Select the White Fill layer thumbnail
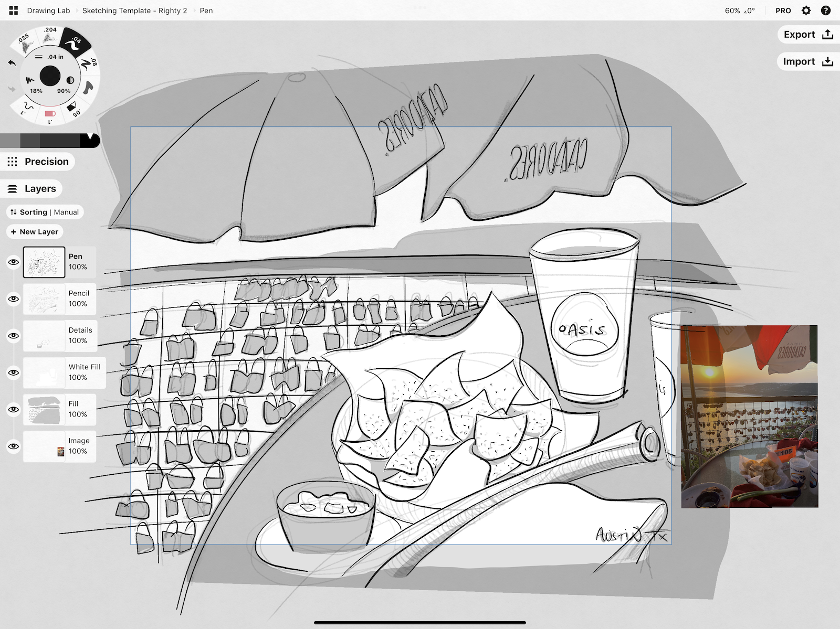The image size is (840, 629). [x=44, y=372]
